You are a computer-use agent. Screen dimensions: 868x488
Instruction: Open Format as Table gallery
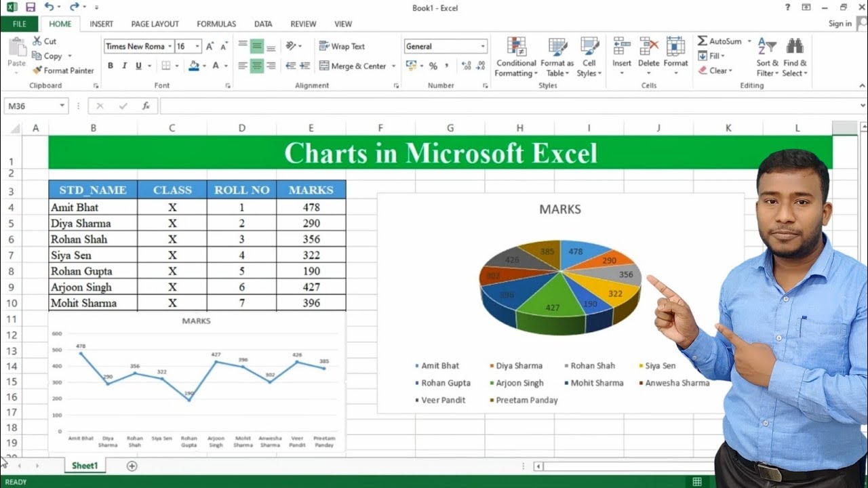(x=557, y=58)
